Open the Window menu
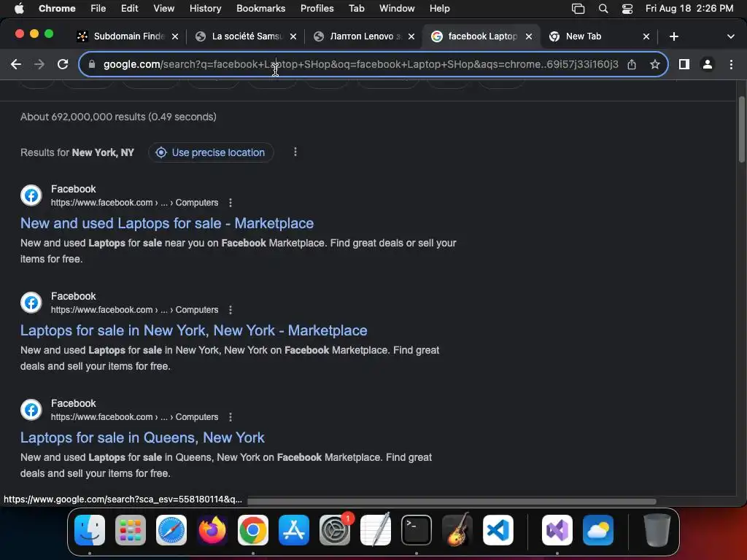The width and height of the screenshot is (747, 560). (397, 9)
